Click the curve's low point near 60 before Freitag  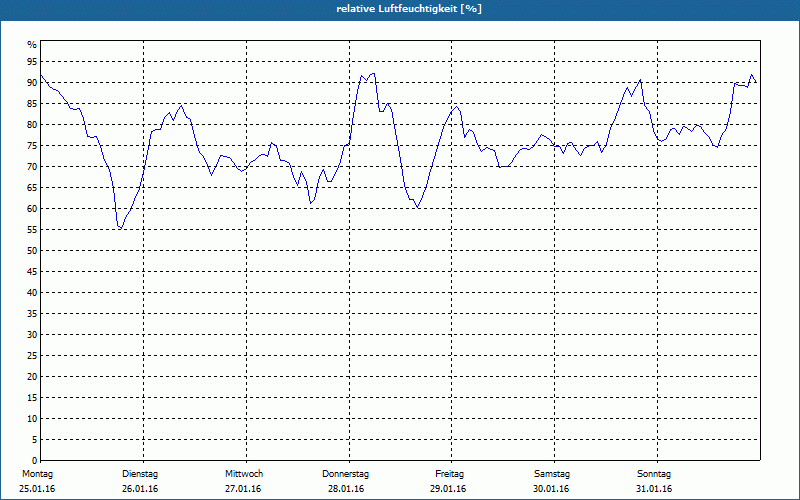(418, 208)
